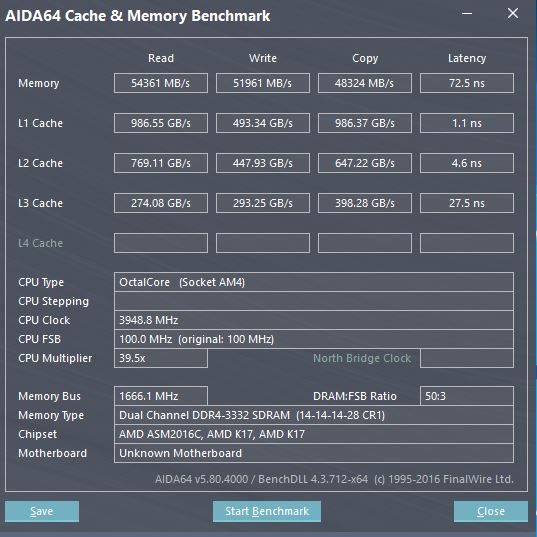The width and height of the screenshot is (537, 537).
Task: Close window with the X icon
Action: [513, 14]
